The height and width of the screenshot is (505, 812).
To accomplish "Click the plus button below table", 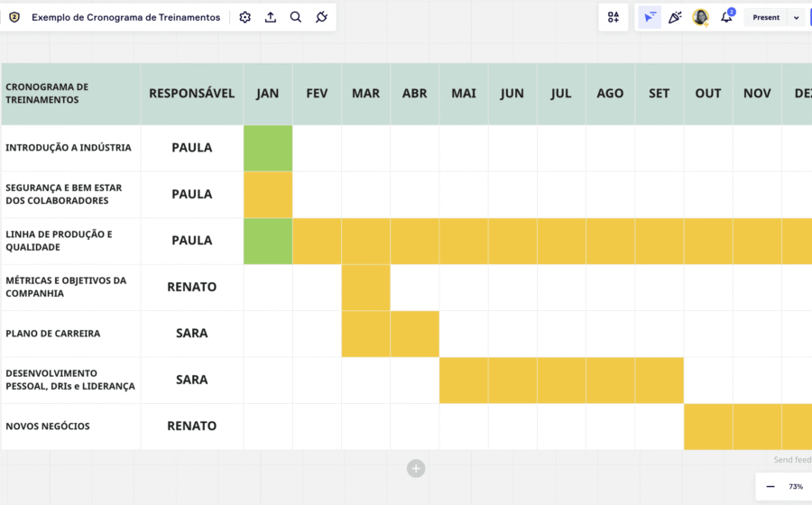I will (x=416, y=468).
